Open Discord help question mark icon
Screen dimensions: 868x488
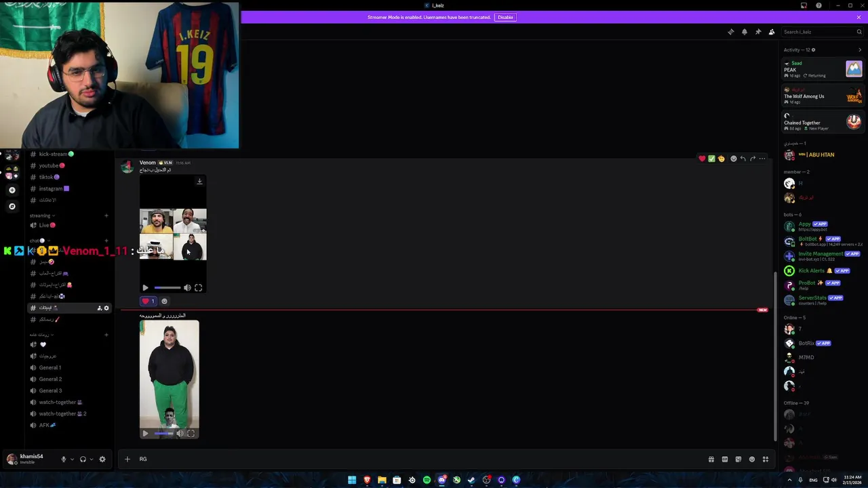[818, 5]
